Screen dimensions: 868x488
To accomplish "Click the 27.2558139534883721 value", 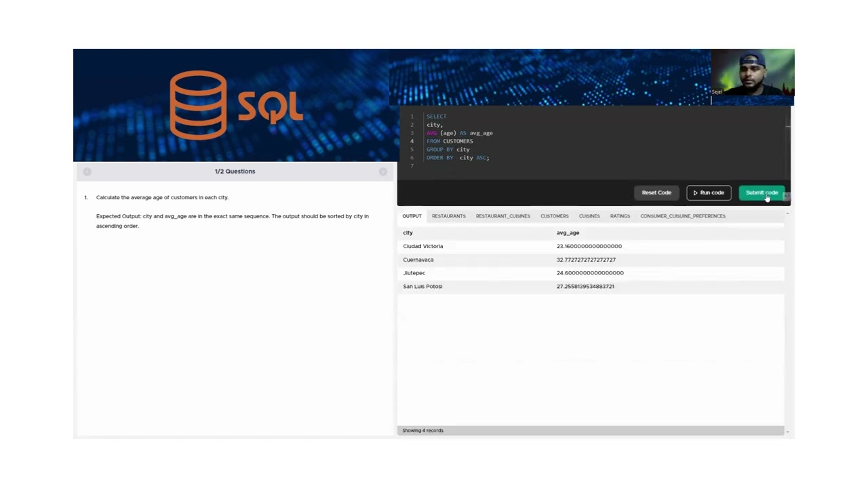I will 585,287.
